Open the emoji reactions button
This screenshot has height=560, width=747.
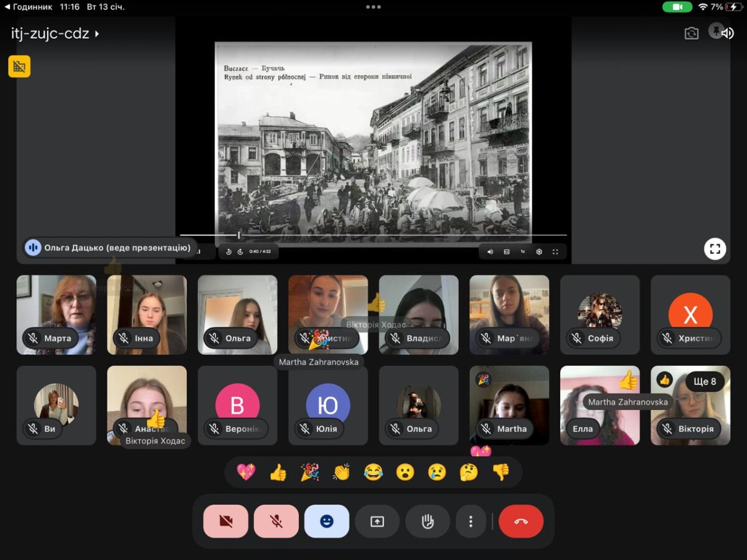pyautogui.click(x=326, y=521)
